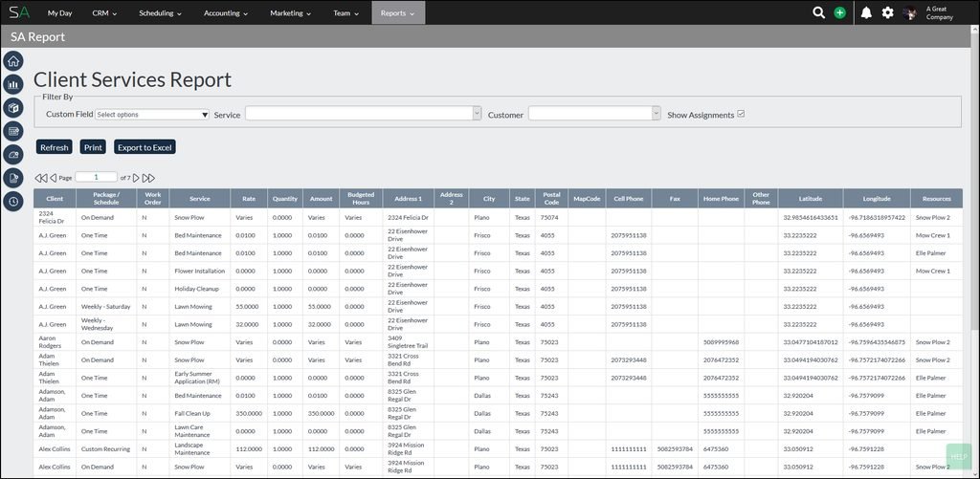The width and height of the screenshot is (980, 479).
Task: Click the Print button
Action: [93, 147]
